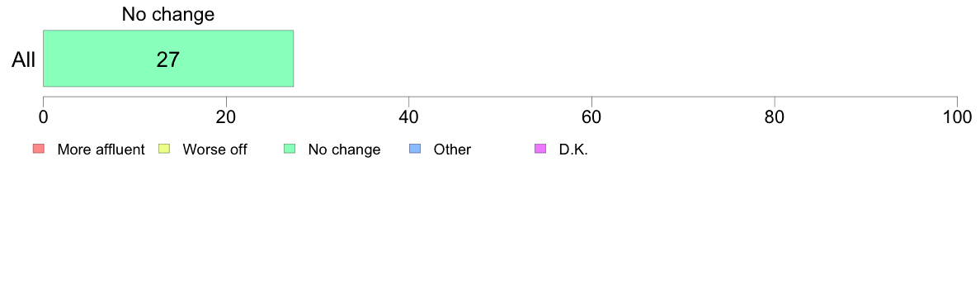Click the 0 axis tick label
This screenshot has height=304, width=980.
tap(43, 117)
